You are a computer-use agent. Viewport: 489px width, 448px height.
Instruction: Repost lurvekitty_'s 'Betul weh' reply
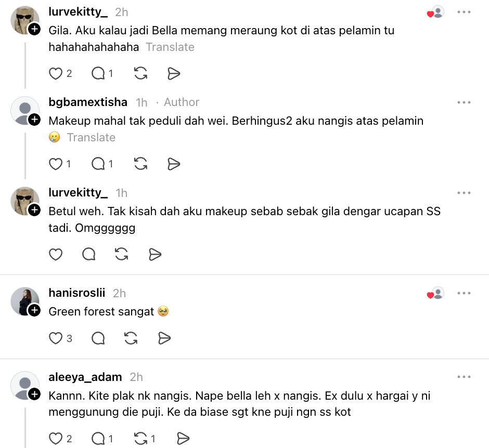coord(121,254)
